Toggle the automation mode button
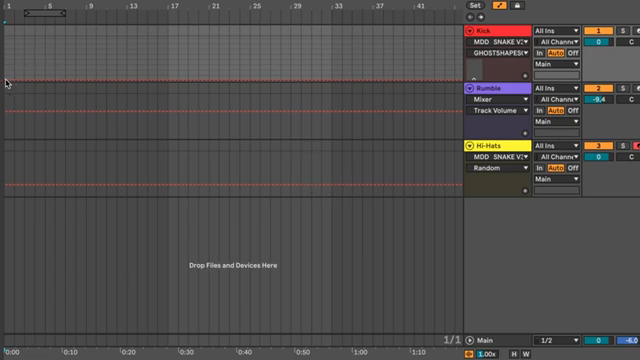 coord(499,5)
